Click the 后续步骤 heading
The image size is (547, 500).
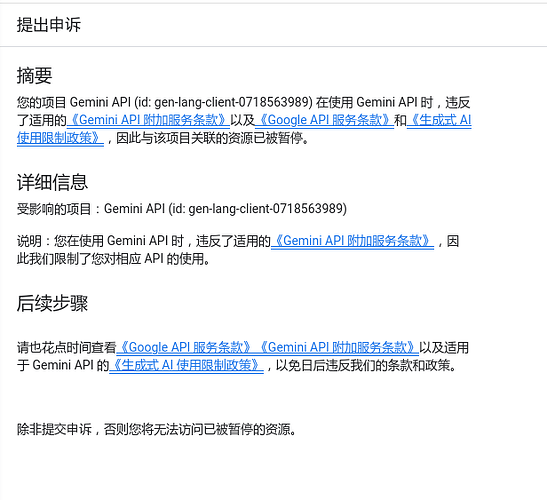tap(52, 303)
